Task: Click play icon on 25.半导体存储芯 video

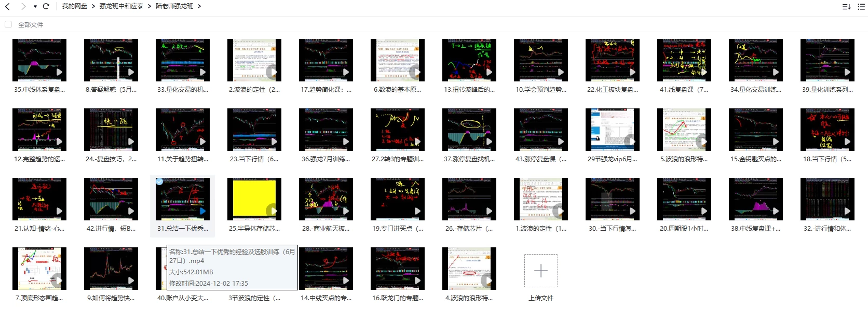Action: point(272,211)
